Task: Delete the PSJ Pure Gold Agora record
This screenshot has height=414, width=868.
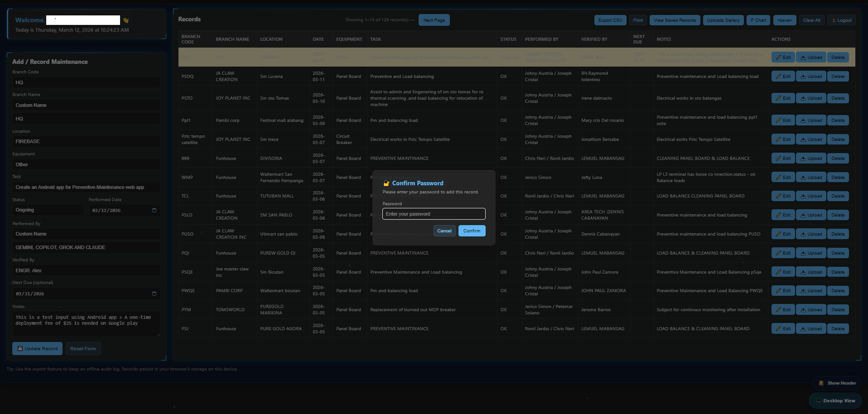Action: coord(838,329)
